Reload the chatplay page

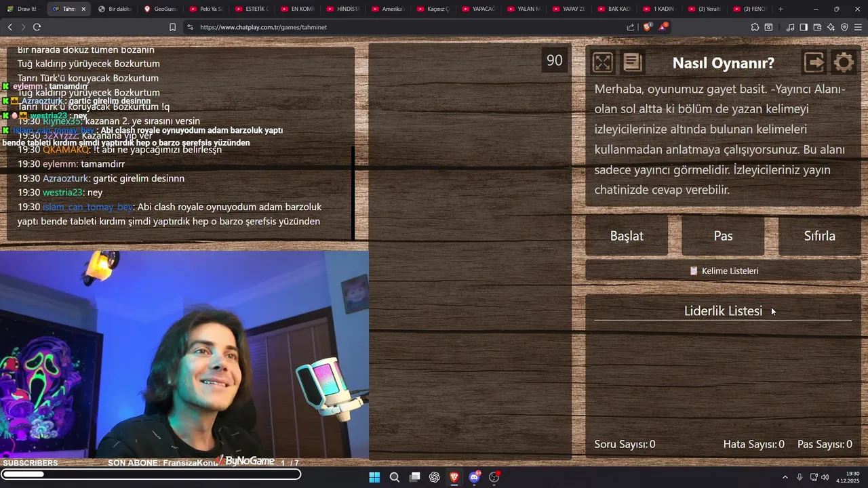37,27
